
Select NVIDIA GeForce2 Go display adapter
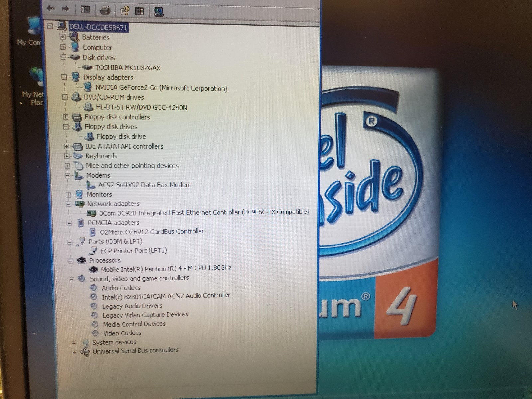pos(161,88)
